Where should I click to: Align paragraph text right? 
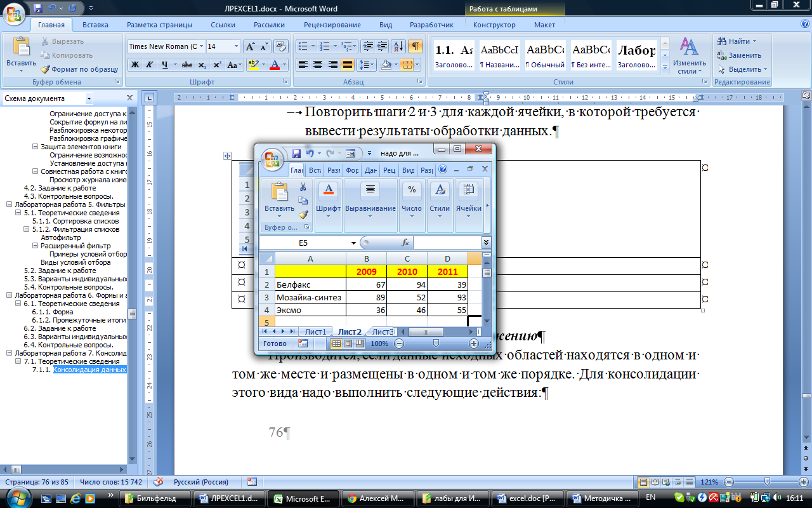coord(332,65)
